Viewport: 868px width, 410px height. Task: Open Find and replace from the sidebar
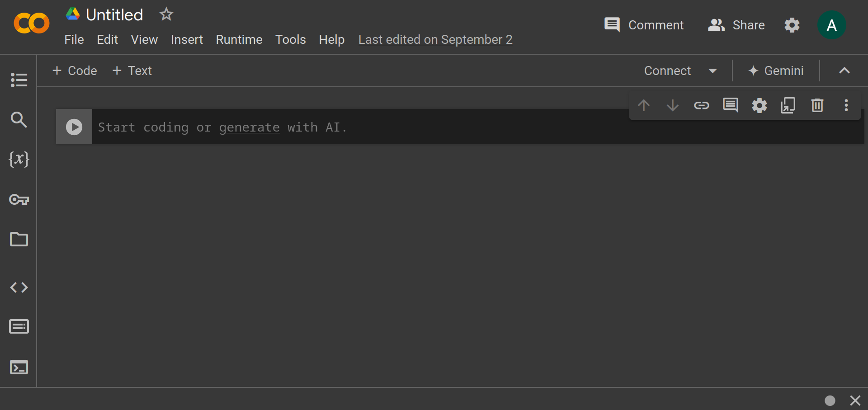[19, 120]
